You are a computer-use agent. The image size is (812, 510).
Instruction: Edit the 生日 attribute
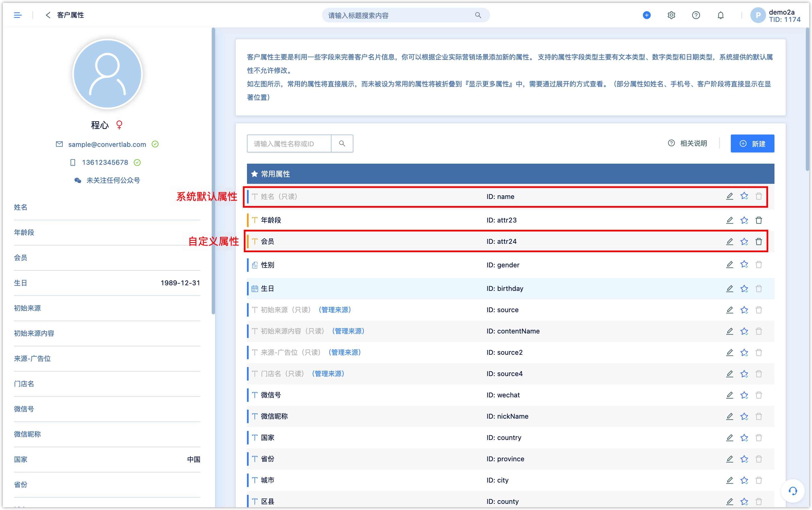(729, 289)
